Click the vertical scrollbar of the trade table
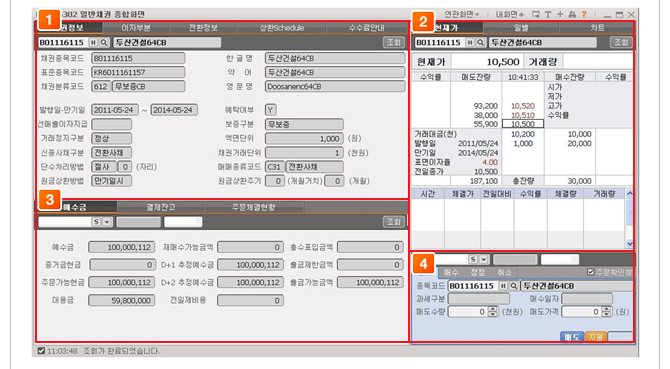This screenshot has width=670, height=369. point(629,219)
